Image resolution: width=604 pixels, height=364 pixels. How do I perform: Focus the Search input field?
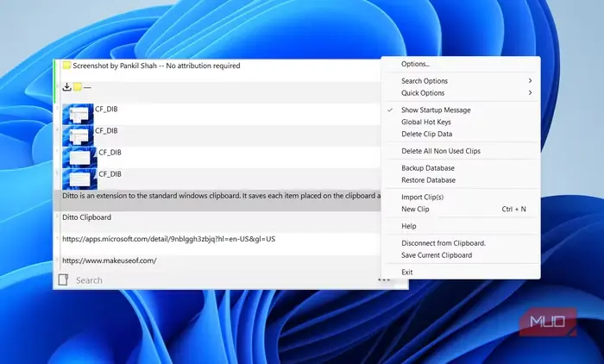[x=223, y=280]
